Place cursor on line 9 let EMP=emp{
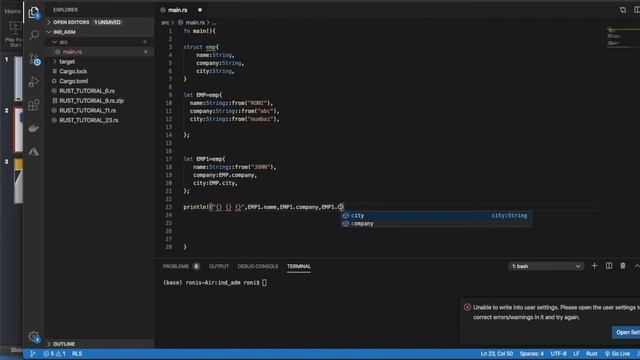 (x=203, y=95)
